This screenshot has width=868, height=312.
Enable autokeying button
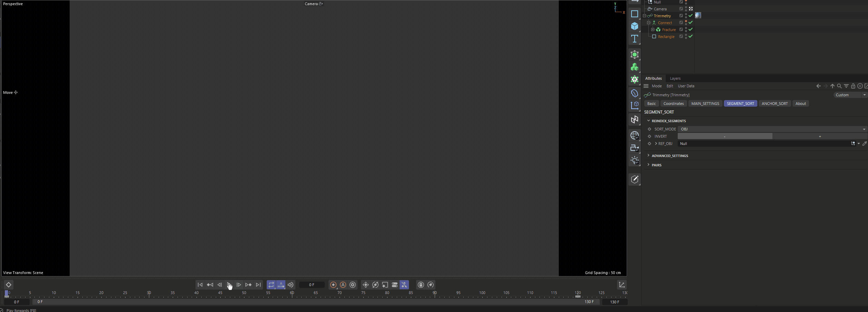click(343, 285)
